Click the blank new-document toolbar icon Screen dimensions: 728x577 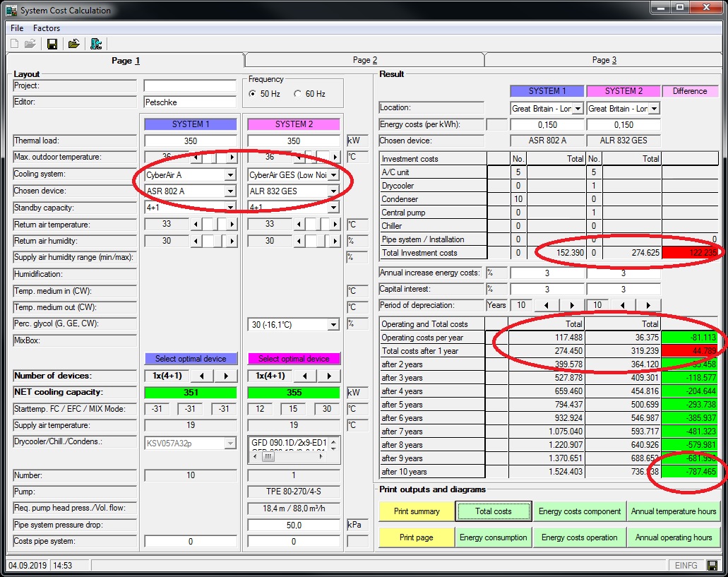pyautogui.click(x=15, y=44)
